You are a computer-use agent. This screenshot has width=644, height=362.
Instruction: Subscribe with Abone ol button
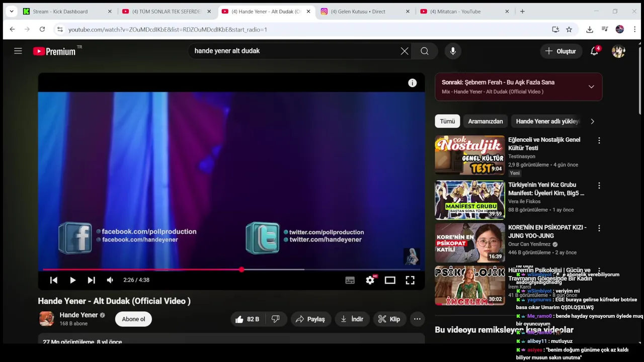click(133, 319)
